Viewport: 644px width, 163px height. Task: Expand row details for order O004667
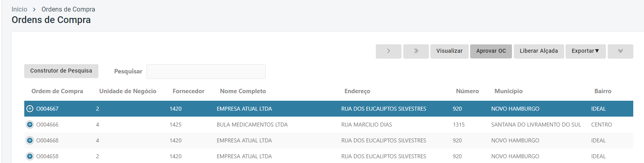click(30, 109)
